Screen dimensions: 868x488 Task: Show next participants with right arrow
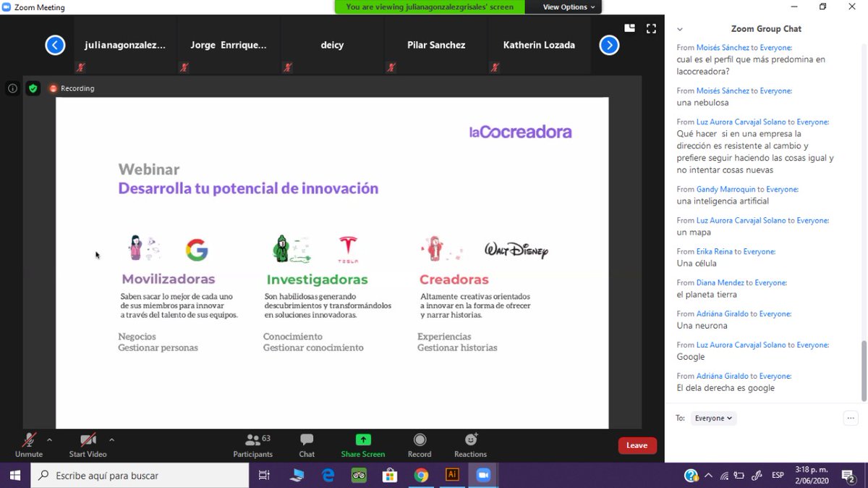coord(610,46)
